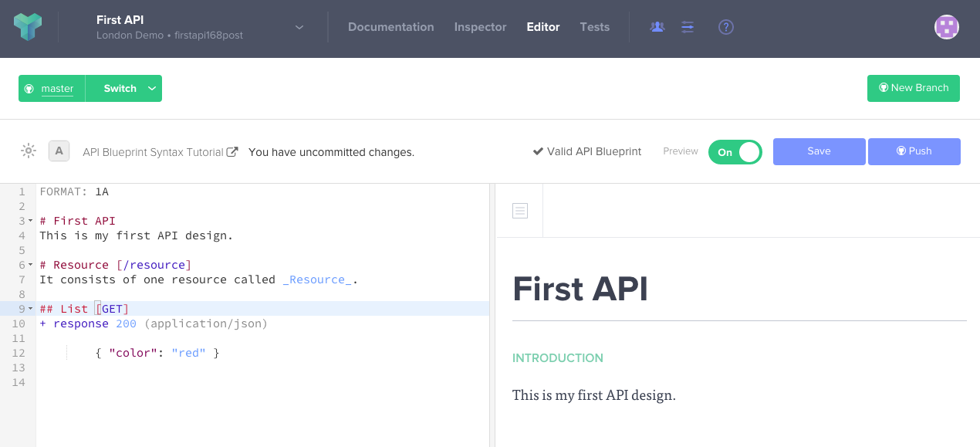Open the help question mark icon

pos(726,27)
